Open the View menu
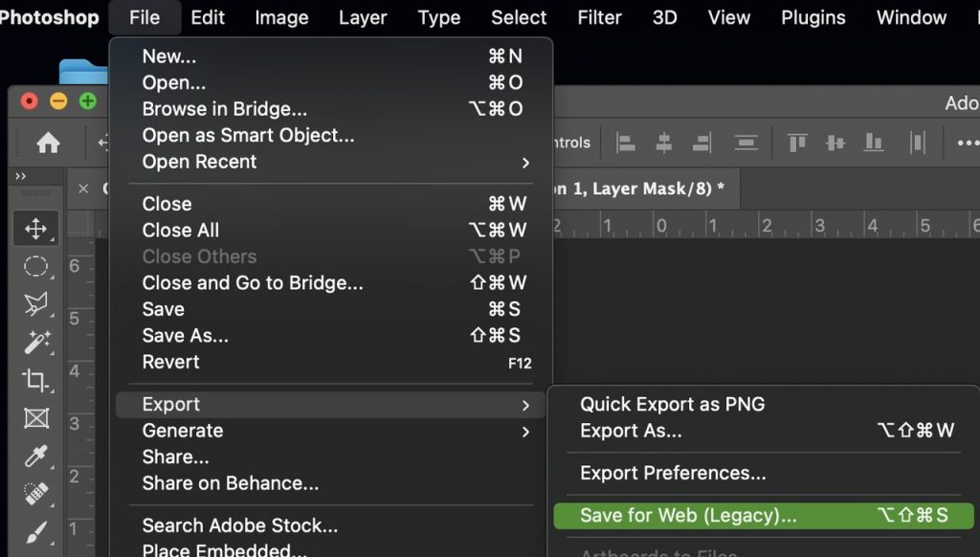980x557 pixels. pyautogui.click(x=728, y=17)
